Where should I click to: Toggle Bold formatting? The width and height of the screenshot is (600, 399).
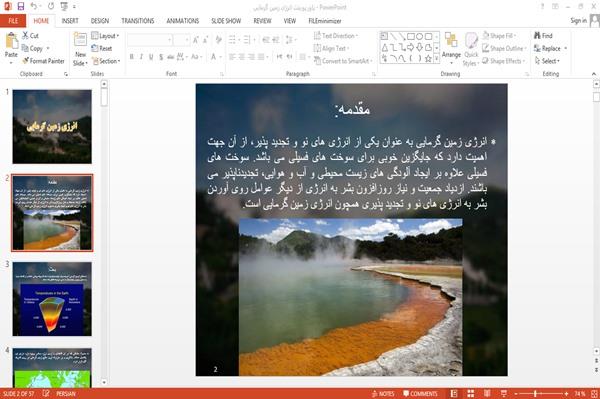point(132,57)
